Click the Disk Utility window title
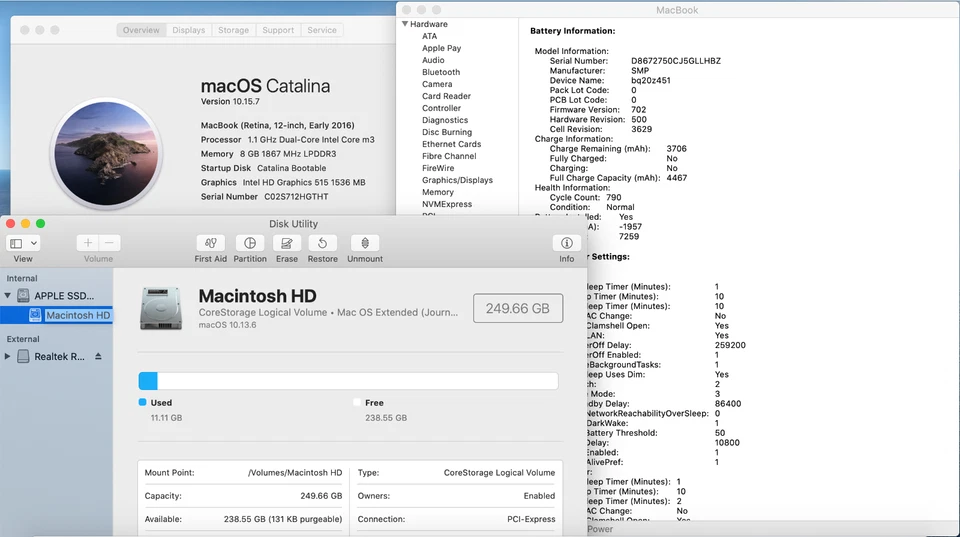The width and height of the screenshot is (960, 537). (293, 223)
